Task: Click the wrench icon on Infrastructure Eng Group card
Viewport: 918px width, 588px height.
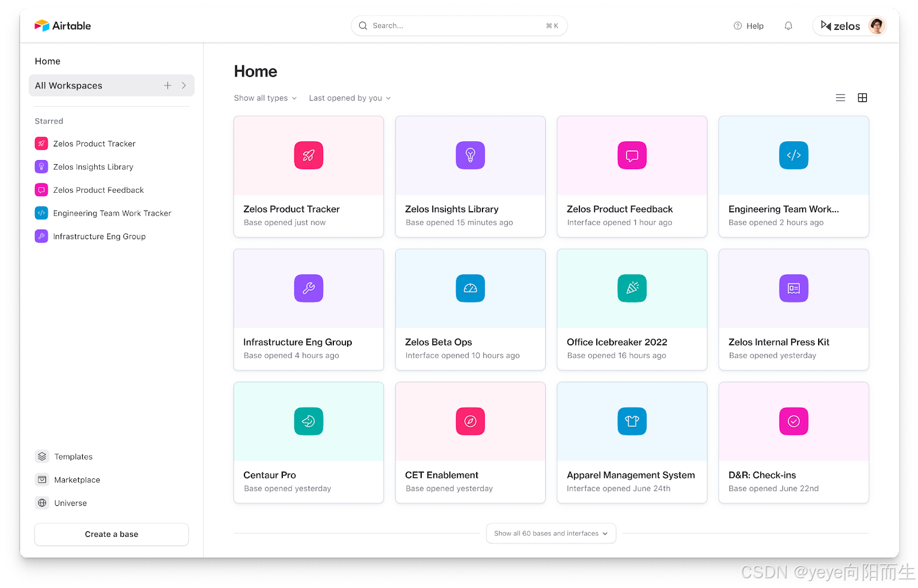Action: tap(309, 289)
